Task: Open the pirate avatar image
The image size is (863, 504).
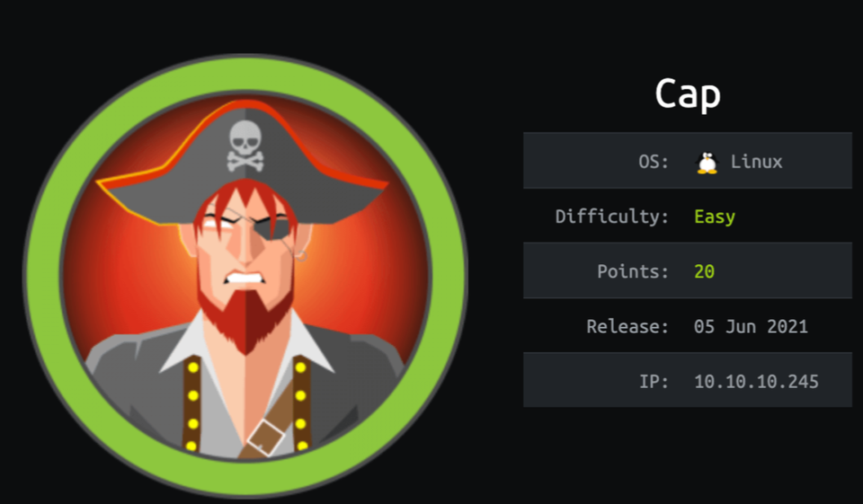Action: pos(245,275)
